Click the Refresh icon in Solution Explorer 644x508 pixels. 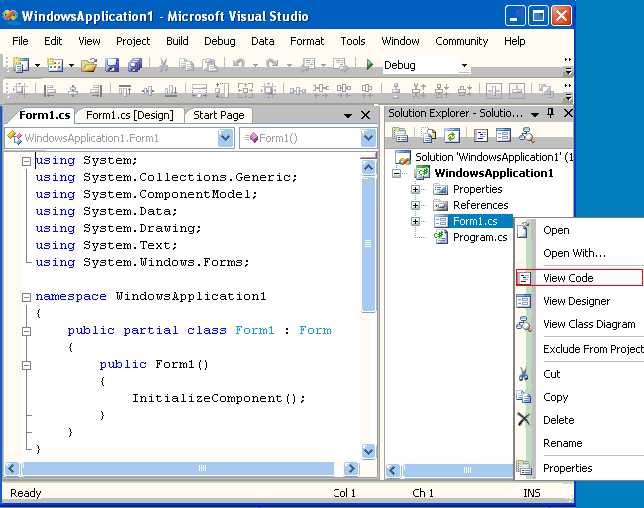click(x=452, y=135)
